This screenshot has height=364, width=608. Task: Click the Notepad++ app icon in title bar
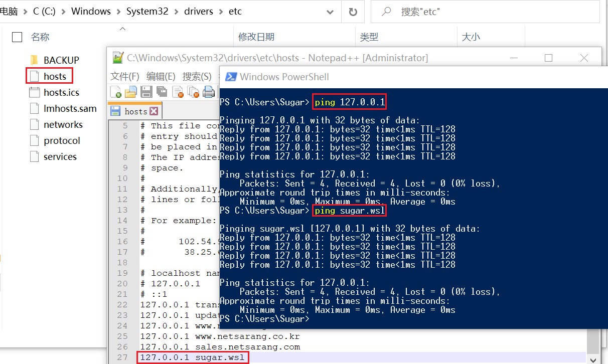pos(118,58)
